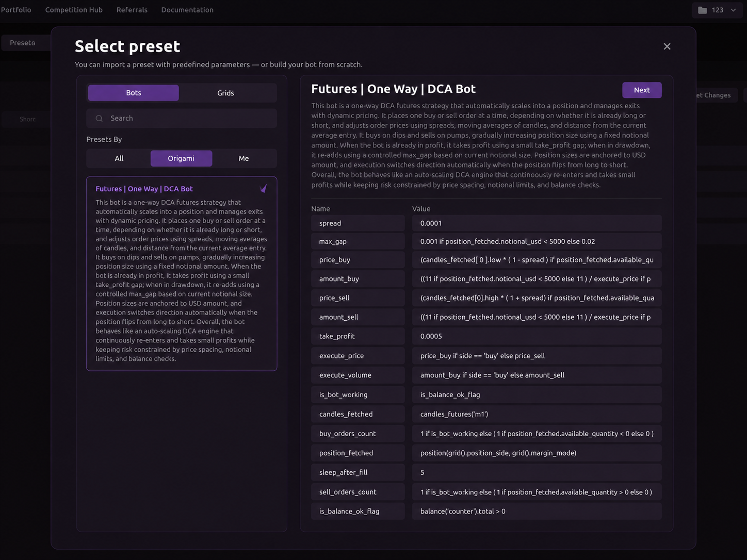Switch to the Grids tab
The image size is (747, 560).
[225, 93]
